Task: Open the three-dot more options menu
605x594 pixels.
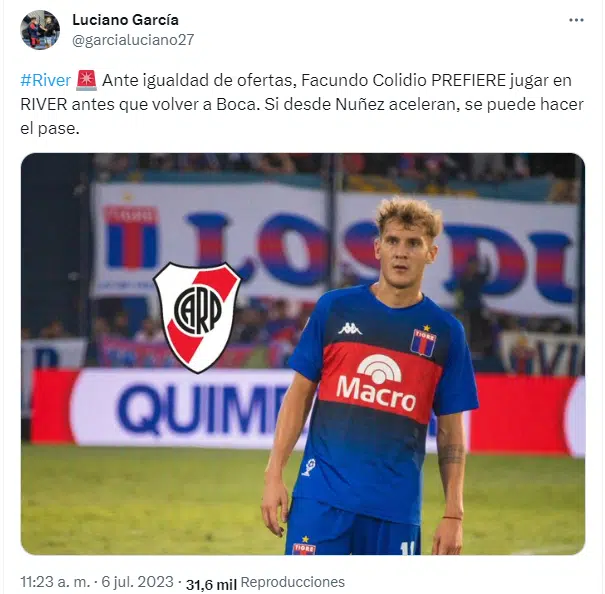Action: click(x=576, y=20)
